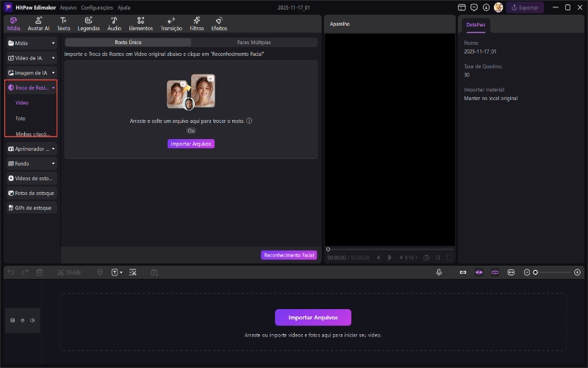Screen dimensions: 588x368
Task: Open the Efeitos panel
Action: point(219,24)
